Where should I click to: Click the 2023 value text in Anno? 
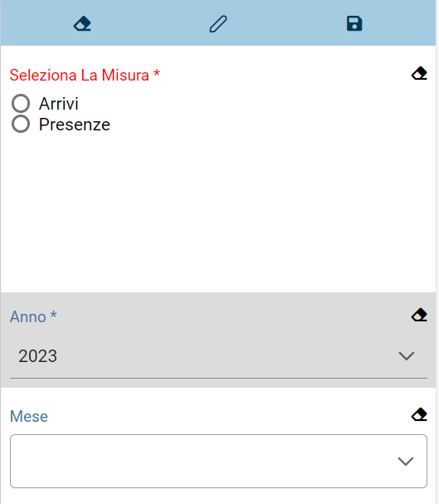[x=38, y=356]
